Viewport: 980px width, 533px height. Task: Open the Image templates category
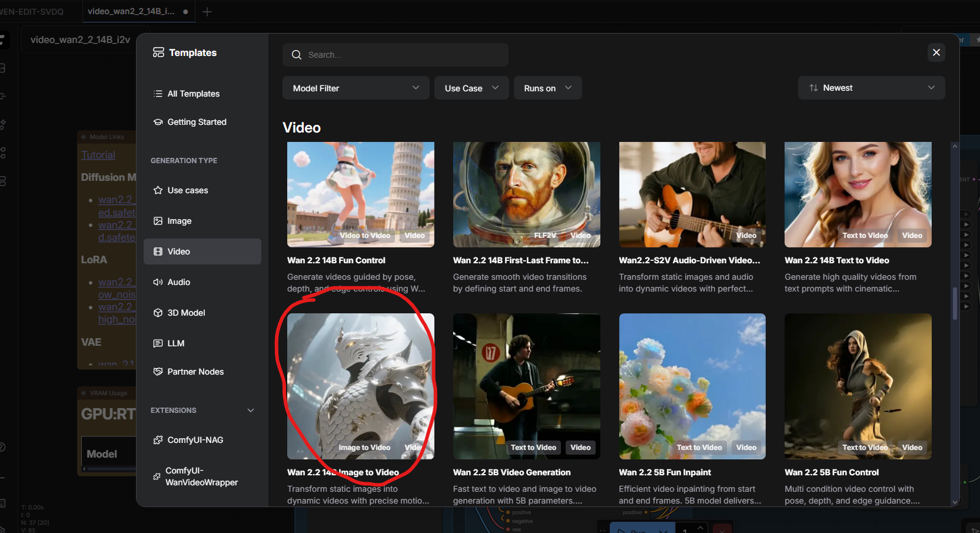[x=179, y=221]
